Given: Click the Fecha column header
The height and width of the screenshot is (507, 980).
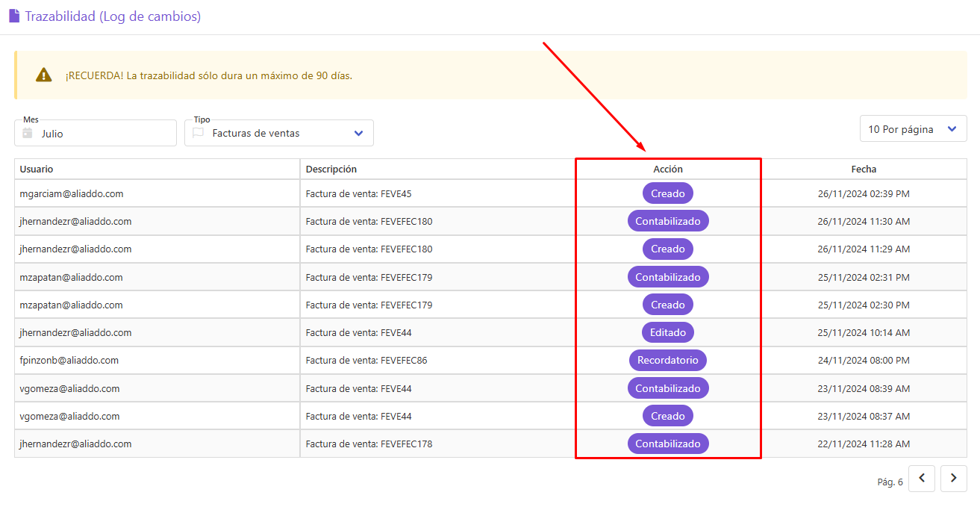Looking at the screenshot, I should pos(864,169).
